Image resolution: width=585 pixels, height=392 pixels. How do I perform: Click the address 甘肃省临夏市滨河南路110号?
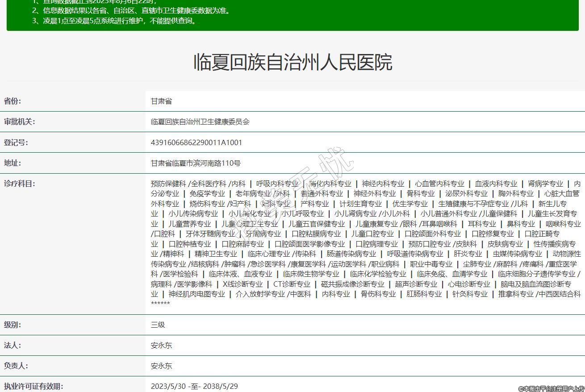coord(196,163)
